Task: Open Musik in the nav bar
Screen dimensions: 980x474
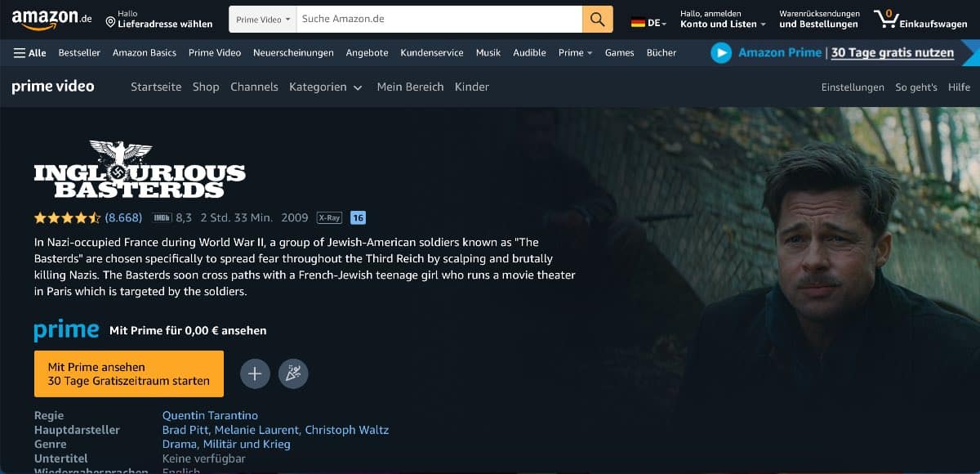Action: (488, 52)
